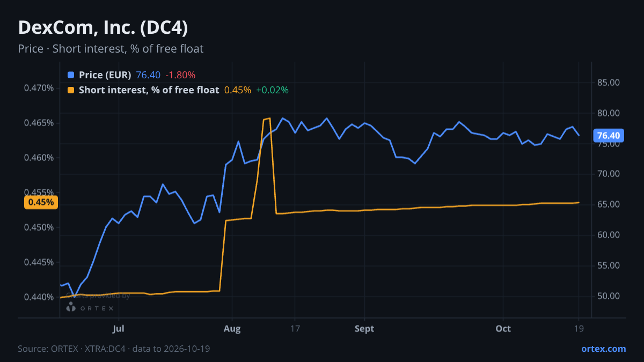
Task: Click the 60.00 price axis label
Action: [x=608, y=235]
